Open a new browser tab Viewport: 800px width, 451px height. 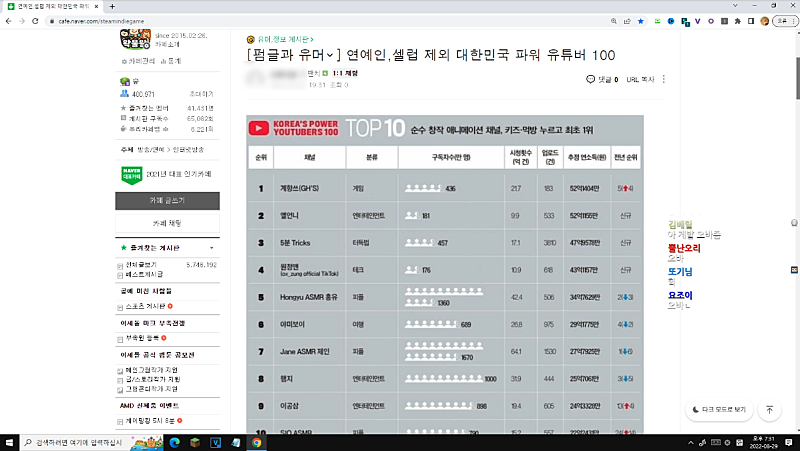(x=112, y=7)
